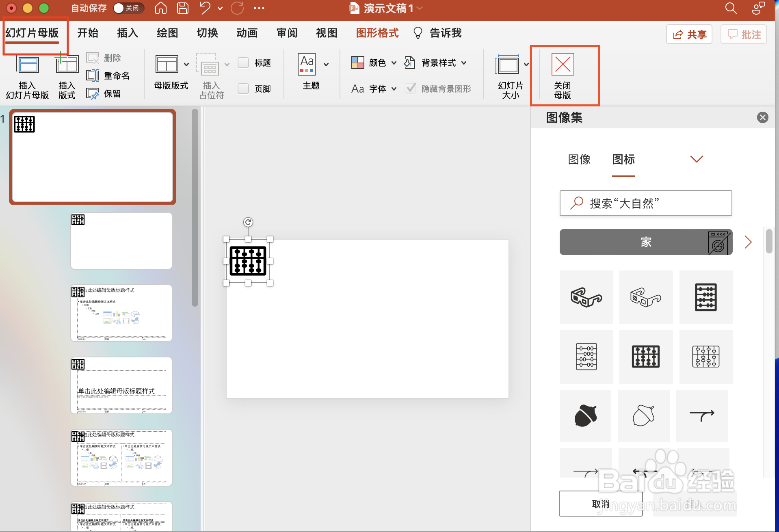This screenshot has height=532, width=779.
Task: Switch to the 图像 tab in 图像集
Action: (x=578, y=159)
